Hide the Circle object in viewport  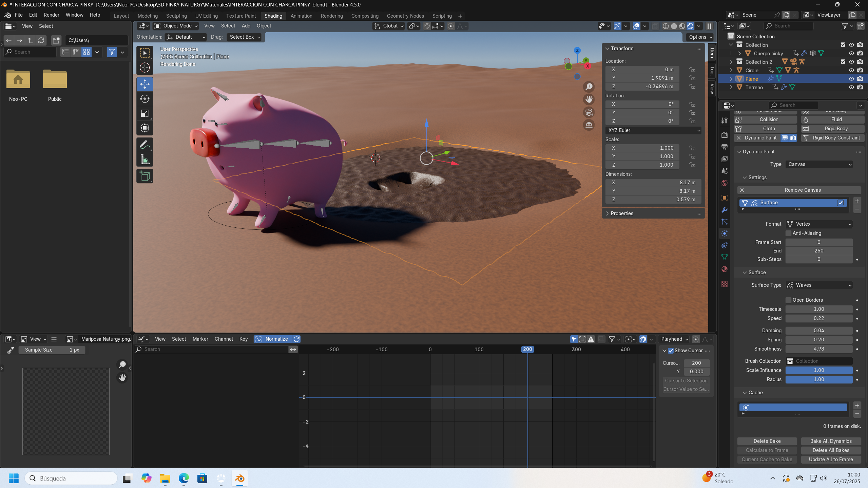(x=851, y=70)
